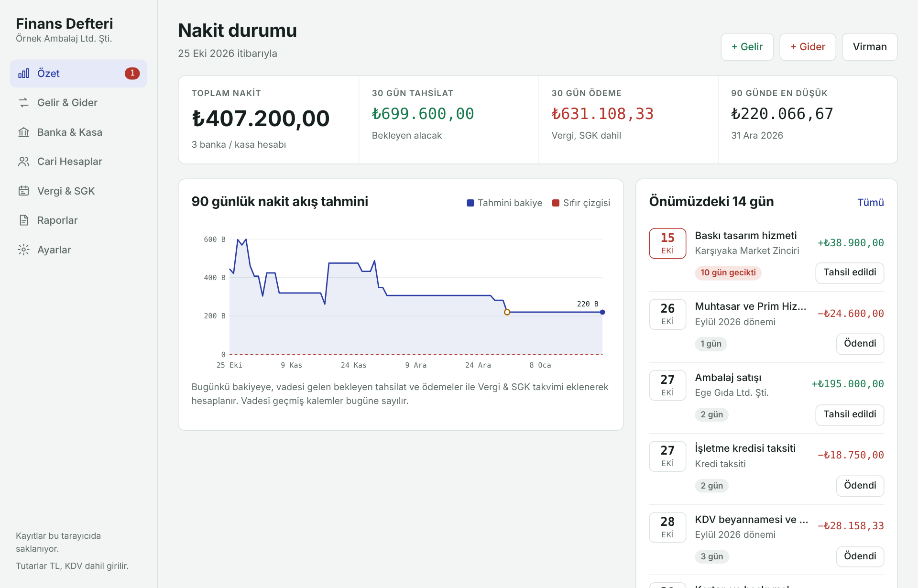Click the 26 EKİ date box
The width and height of the screenshot is (918, 588).
pos(667,314)
